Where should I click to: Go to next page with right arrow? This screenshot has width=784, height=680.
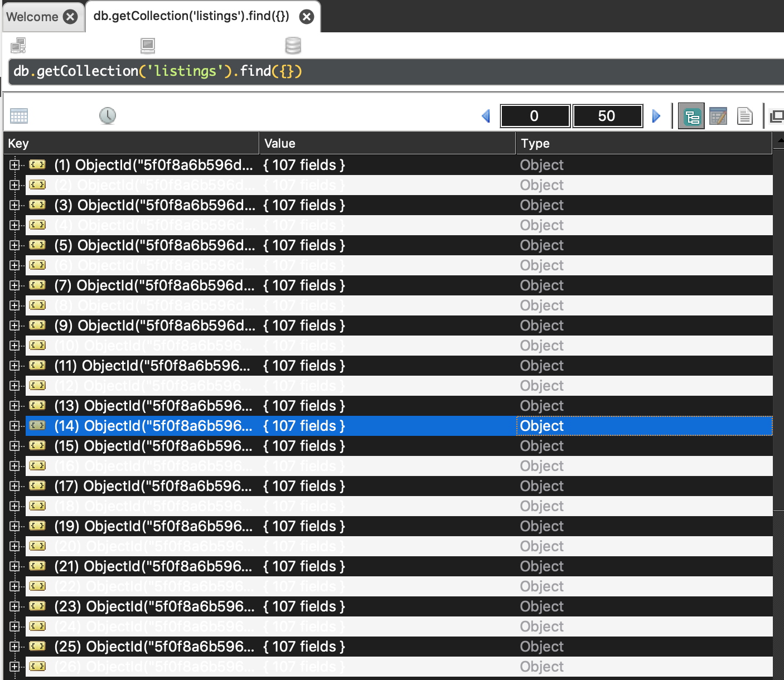coord(656,116)
